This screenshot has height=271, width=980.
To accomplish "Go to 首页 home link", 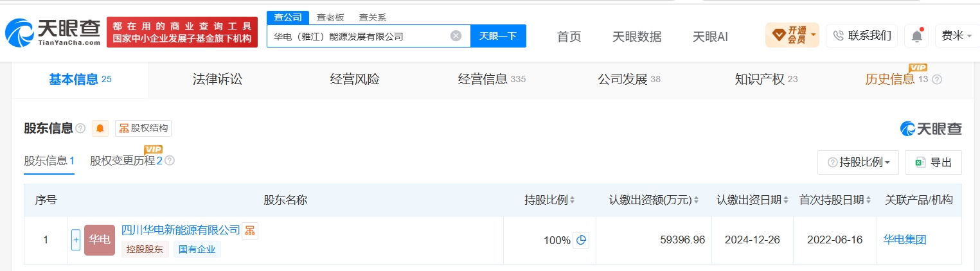I will [569, 37].
